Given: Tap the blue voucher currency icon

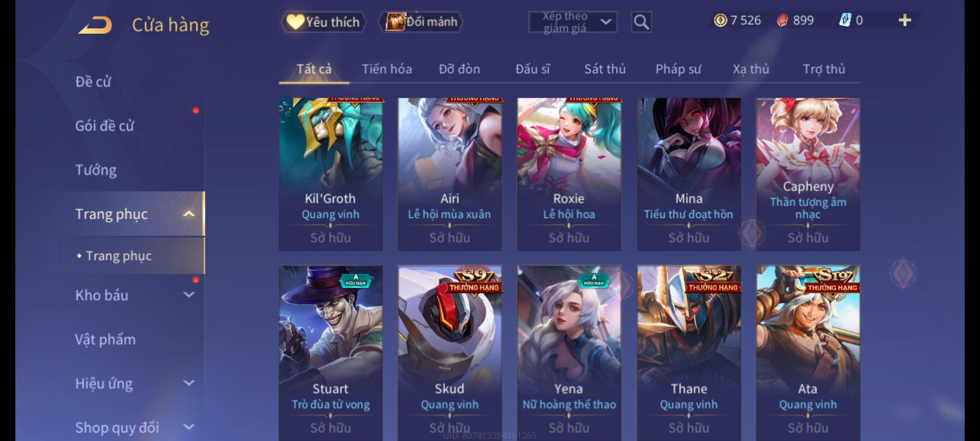Looking at the screenshot, I should (x=845, y=20).
